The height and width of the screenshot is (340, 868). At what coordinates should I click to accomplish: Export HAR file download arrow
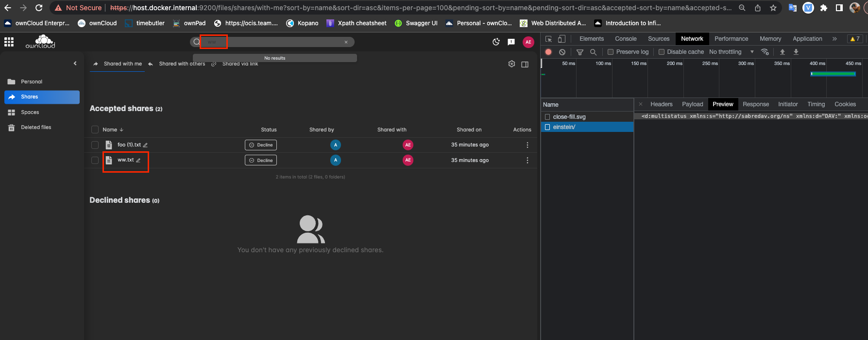[x=796, y=52]
